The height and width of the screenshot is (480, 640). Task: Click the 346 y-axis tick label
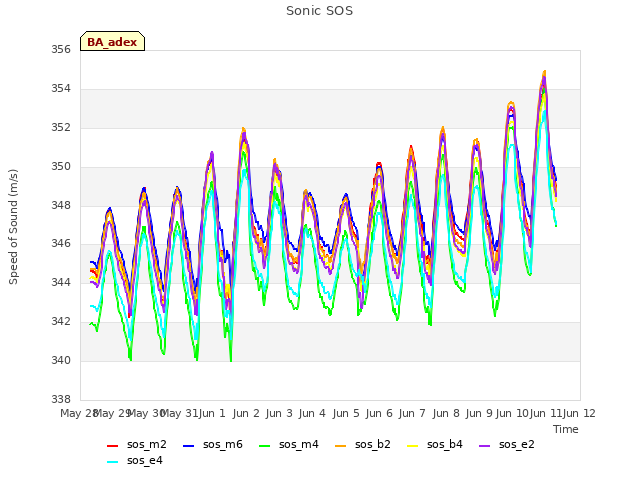[x=61, y=244]
